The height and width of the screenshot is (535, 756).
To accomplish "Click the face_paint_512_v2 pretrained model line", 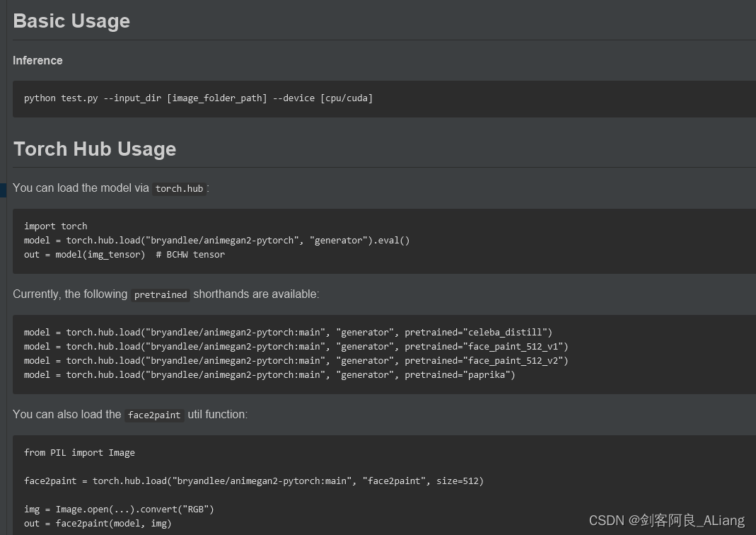I will point(296,361).
